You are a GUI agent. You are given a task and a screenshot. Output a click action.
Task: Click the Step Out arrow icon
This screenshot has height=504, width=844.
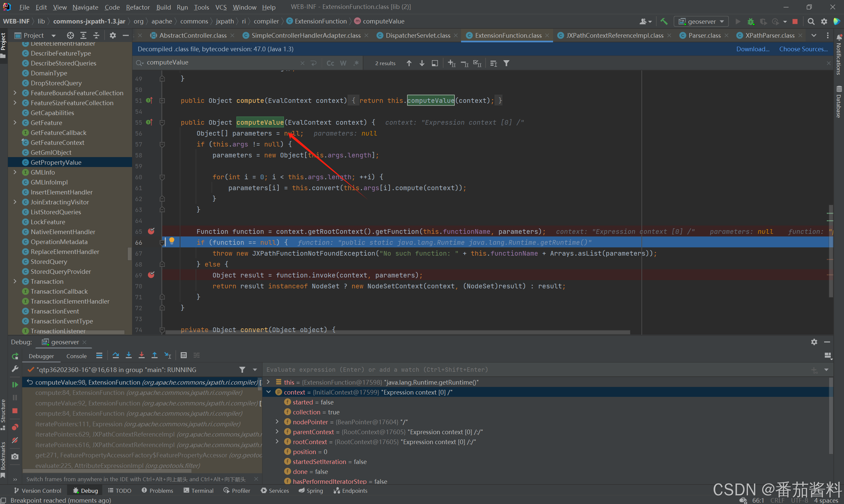tap(154, 355)
